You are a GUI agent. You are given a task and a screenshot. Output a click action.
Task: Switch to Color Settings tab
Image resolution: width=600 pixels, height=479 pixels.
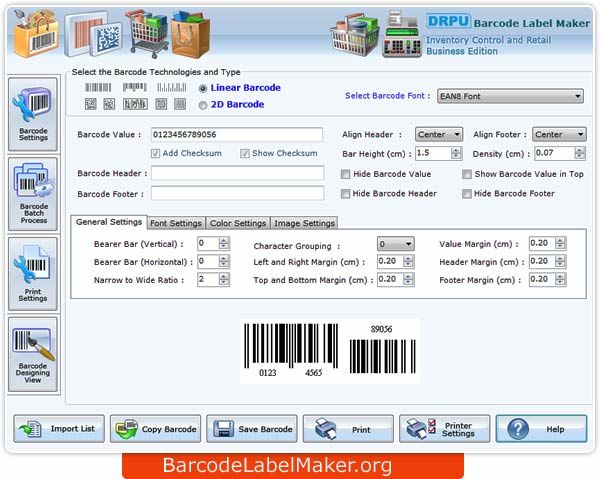(238, 223)
